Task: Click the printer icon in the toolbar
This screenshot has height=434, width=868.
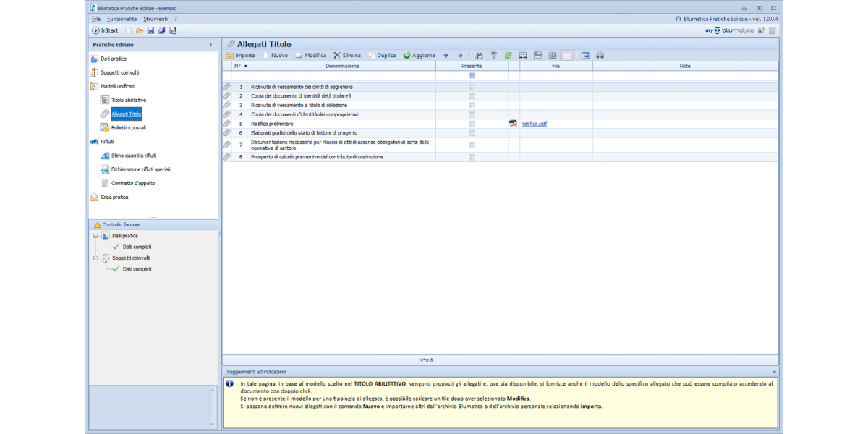Action: click(x=600, y=55)
